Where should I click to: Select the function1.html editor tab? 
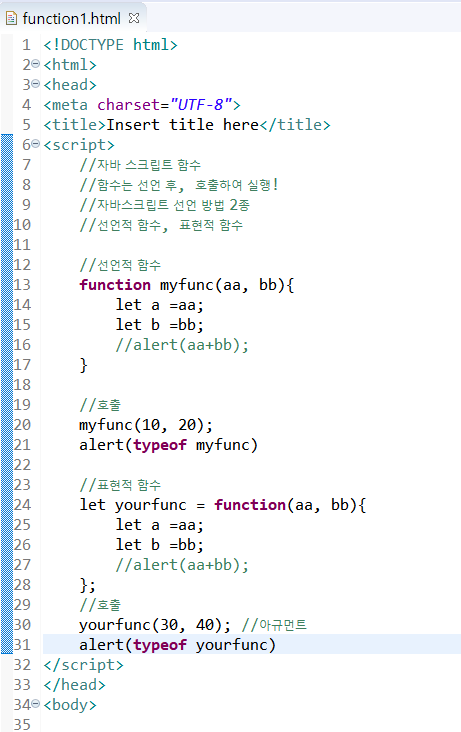pos(72,18)
